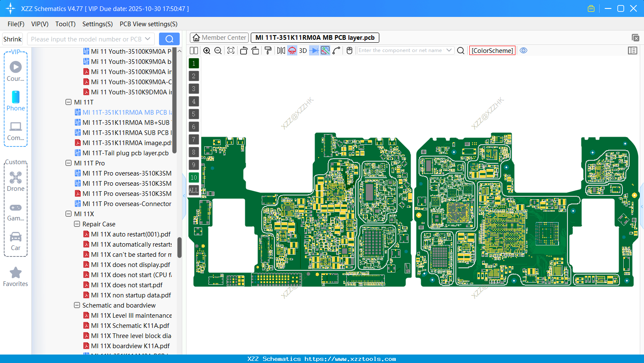Select the Zoom Out tool
Screen dimensions: 644x363
click(x=218, y=50)
